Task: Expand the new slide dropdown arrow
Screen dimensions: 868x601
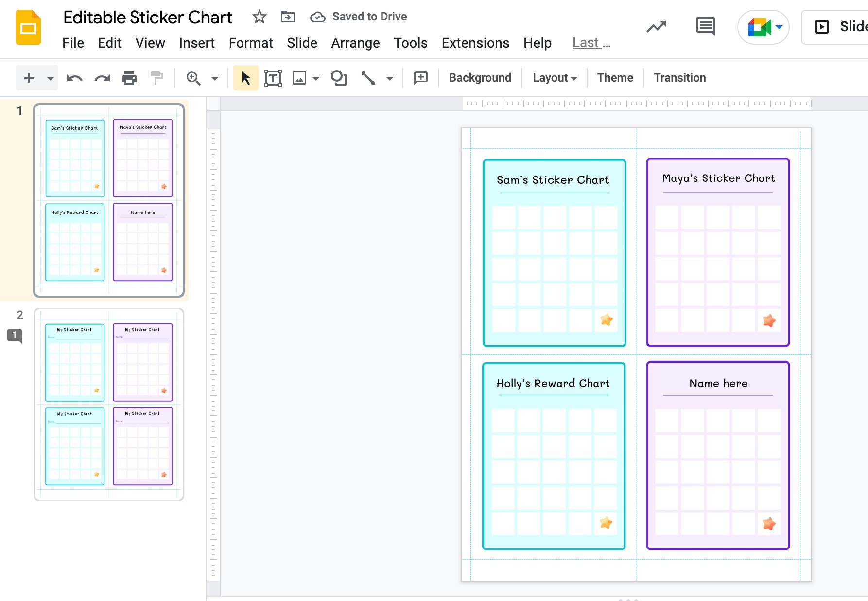Action: [49, 78]
